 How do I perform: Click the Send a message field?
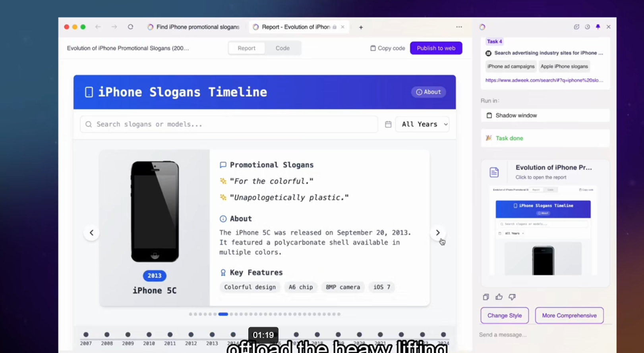545,335
